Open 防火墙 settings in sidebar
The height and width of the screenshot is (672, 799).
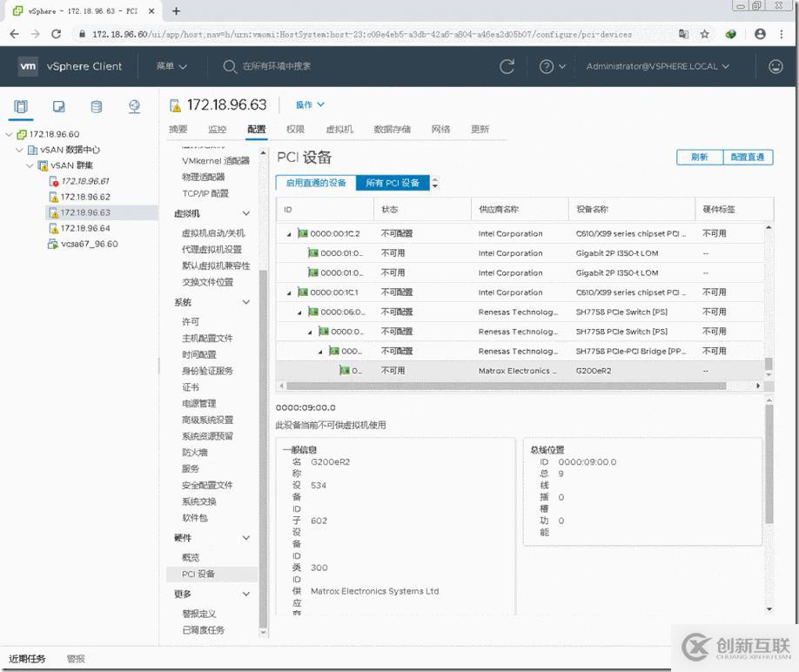coord(195,453)
